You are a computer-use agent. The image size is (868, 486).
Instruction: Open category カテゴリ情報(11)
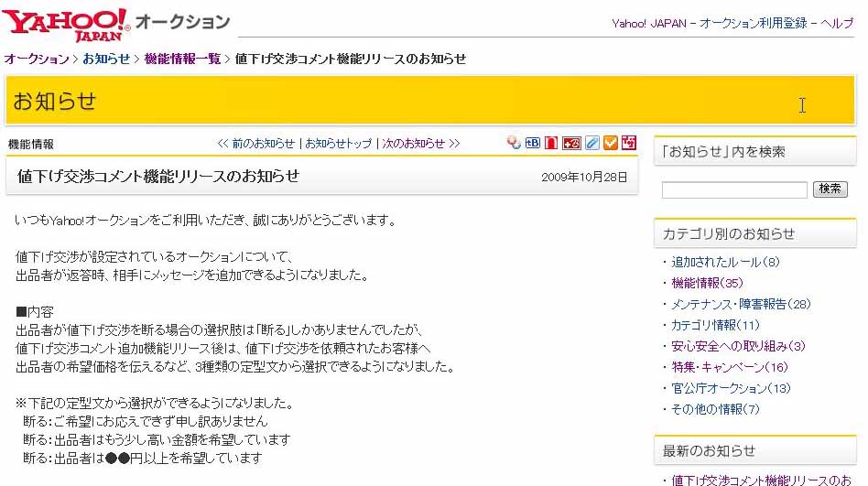715,325
